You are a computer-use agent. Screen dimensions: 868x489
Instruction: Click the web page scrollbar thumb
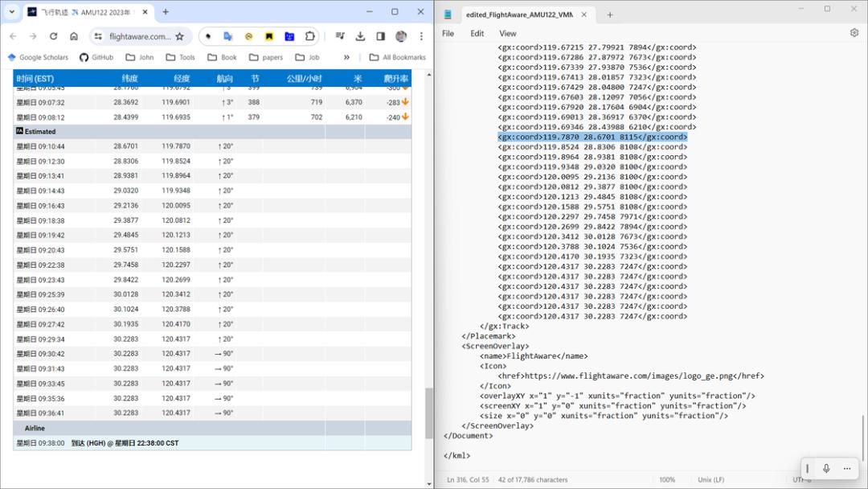click(428, 413)
